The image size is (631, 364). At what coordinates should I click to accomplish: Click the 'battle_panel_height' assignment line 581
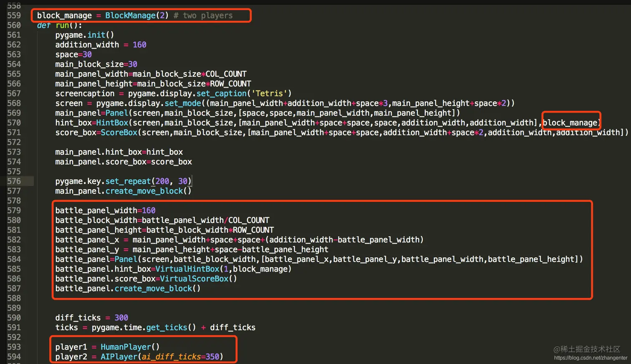[x=164, y=230]
